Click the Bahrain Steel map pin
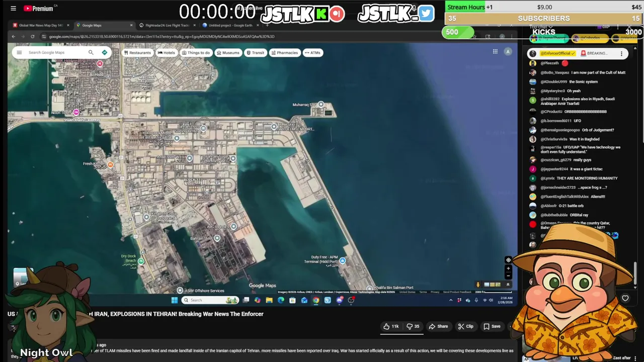Screen dimensions: 644x362 217,238
